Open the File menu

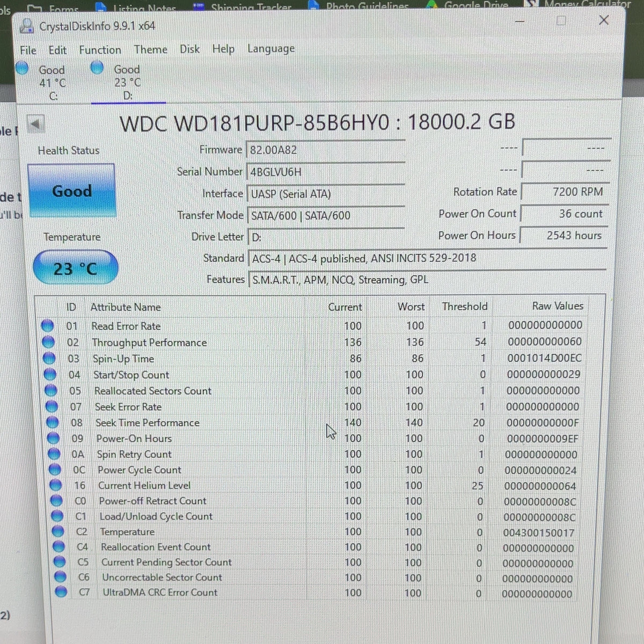click(28, 50)
